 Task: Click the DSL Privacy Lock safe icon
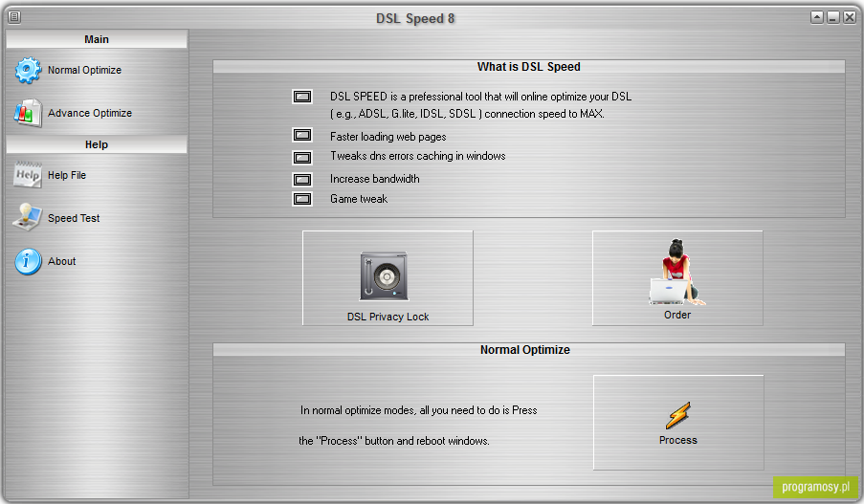384,276
